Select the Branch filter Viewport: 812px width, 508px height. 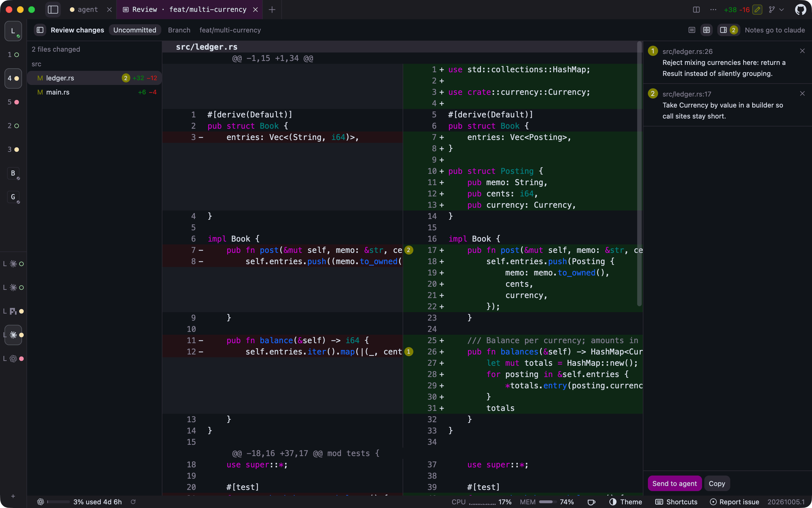click(179, 30)
